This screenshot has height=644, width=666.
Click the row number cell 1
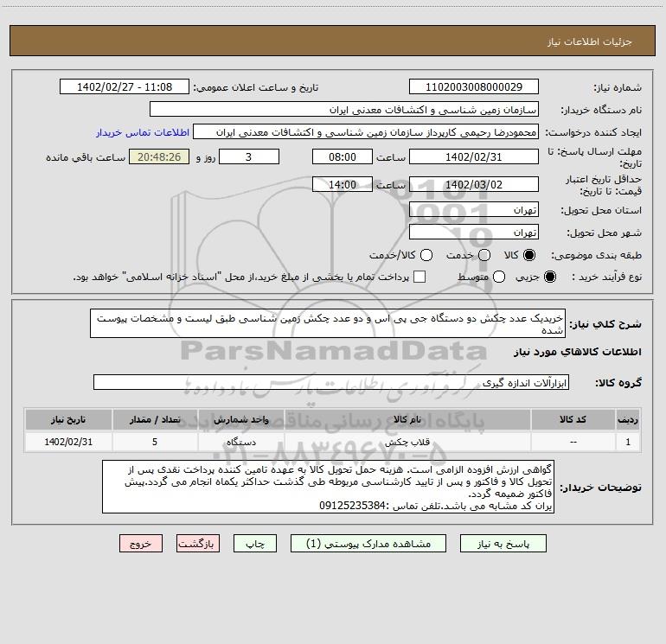628,442
